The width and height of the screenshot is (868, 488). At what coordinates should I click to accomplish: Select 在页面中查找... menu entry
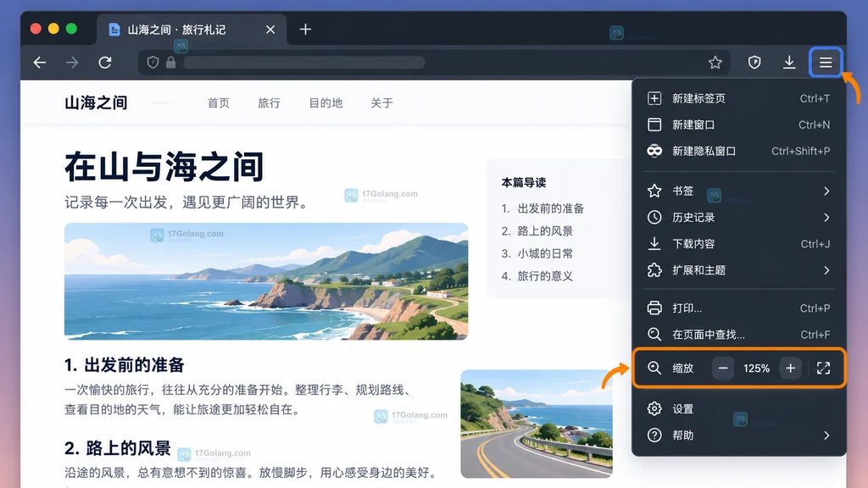point(738,335)
